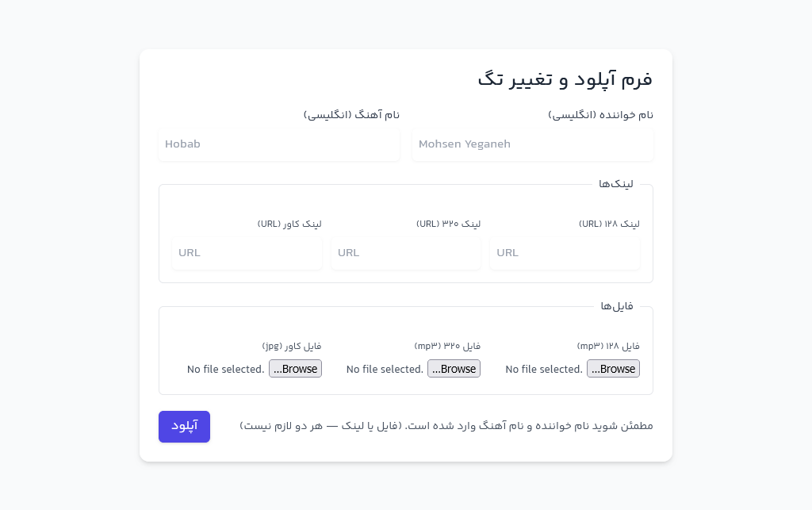Submit the form with the آپلود button
812x510 pixels.
(x=184, y=426)
